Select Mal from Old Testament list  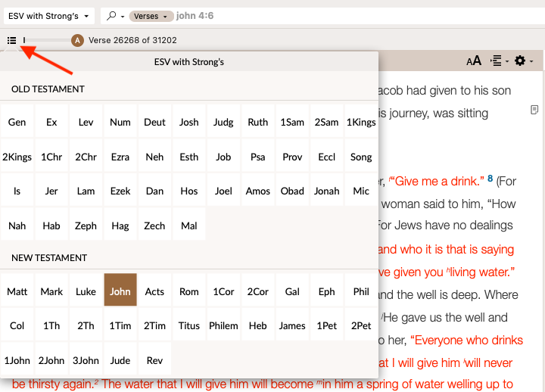[189, 226]
